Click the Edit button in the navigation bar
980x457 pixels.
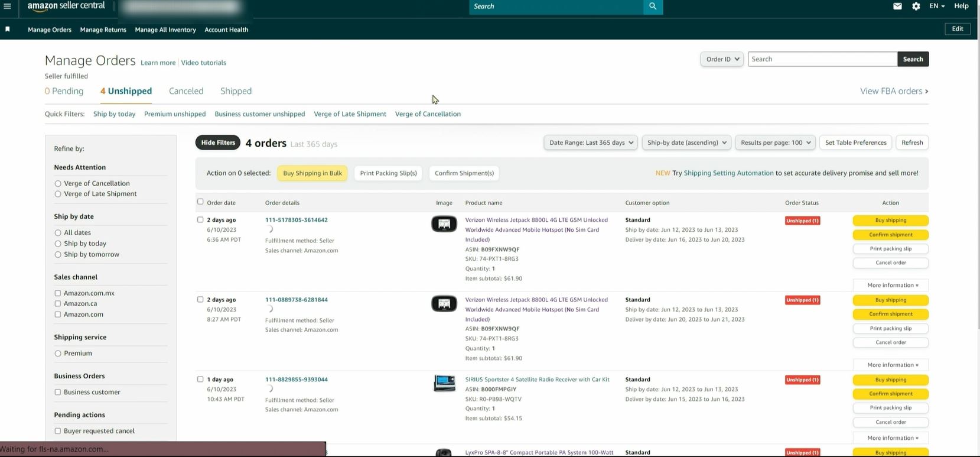[958, 29]
